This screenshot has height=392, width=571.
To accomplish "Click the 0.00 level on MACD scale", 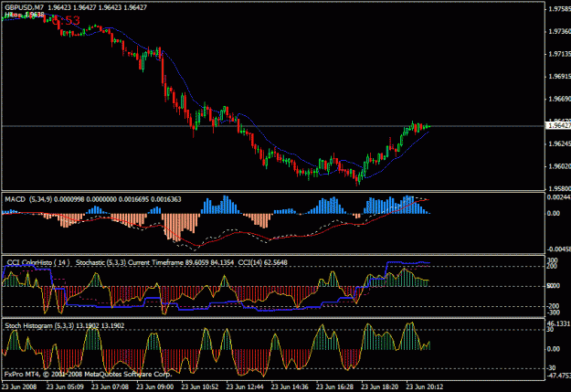I will (554, 214).
